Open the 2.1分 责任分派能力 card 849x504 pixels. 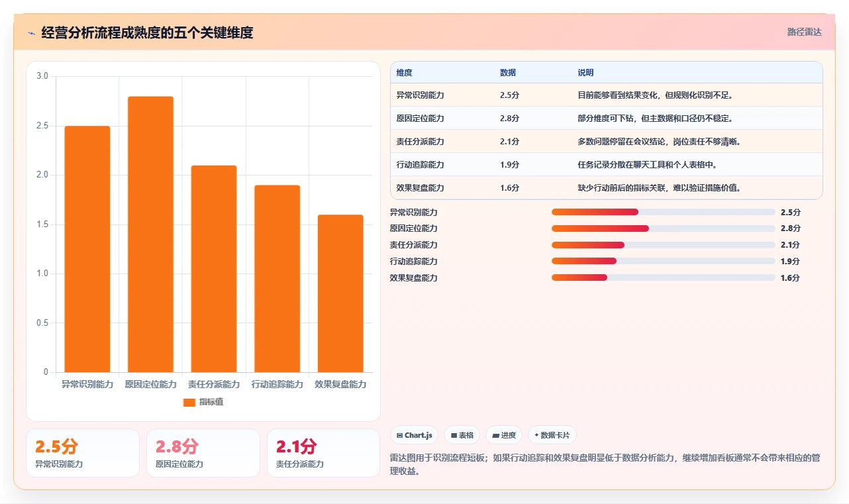click(323, 453)
